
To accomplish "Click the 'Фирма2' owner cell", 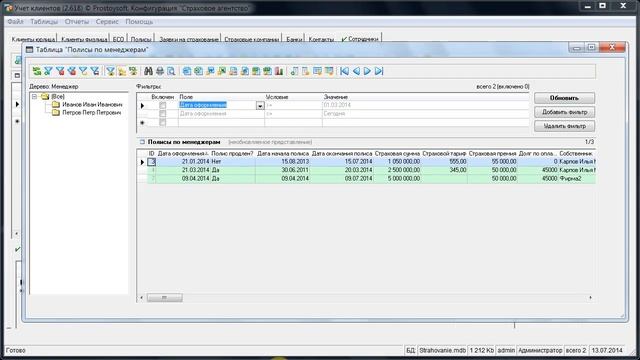I will 576,178.
